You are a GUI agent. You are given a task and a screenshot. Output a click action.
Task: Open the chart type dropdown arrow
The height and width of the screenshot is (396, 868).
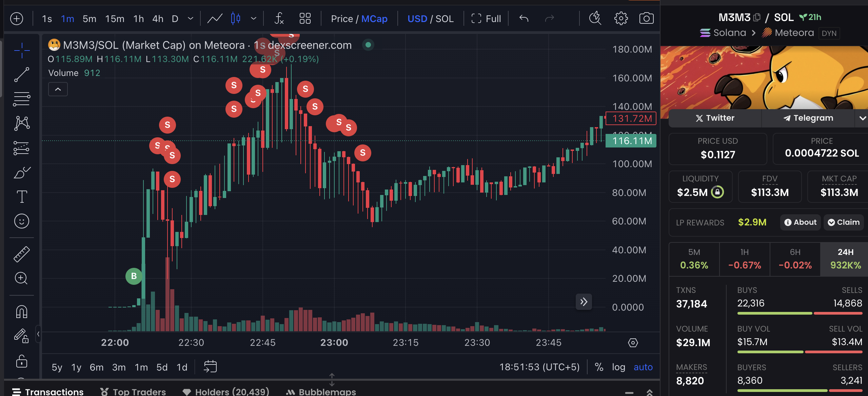(x=253, y=18)
